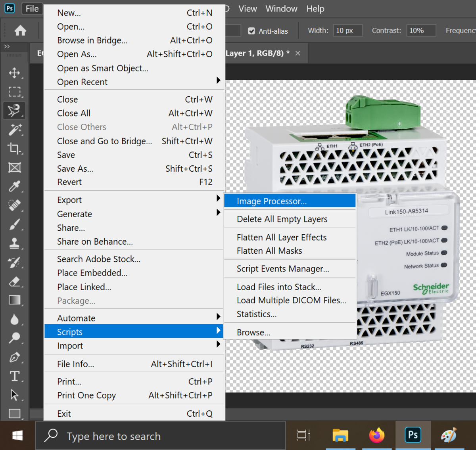Image resolution: width=476 pixels, height=450 pixels.
Task: Pick the Eyedropper tool
Action: click(15, 186)
